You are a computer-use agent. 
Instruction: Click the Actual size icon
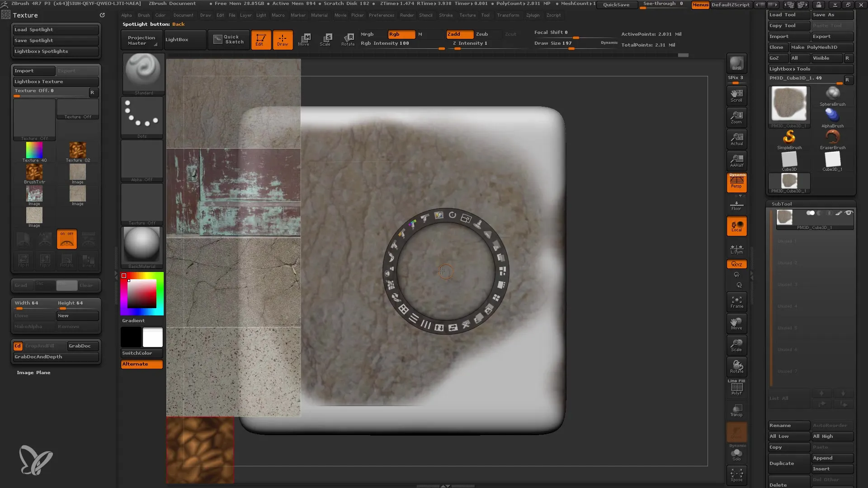point(736,139)
